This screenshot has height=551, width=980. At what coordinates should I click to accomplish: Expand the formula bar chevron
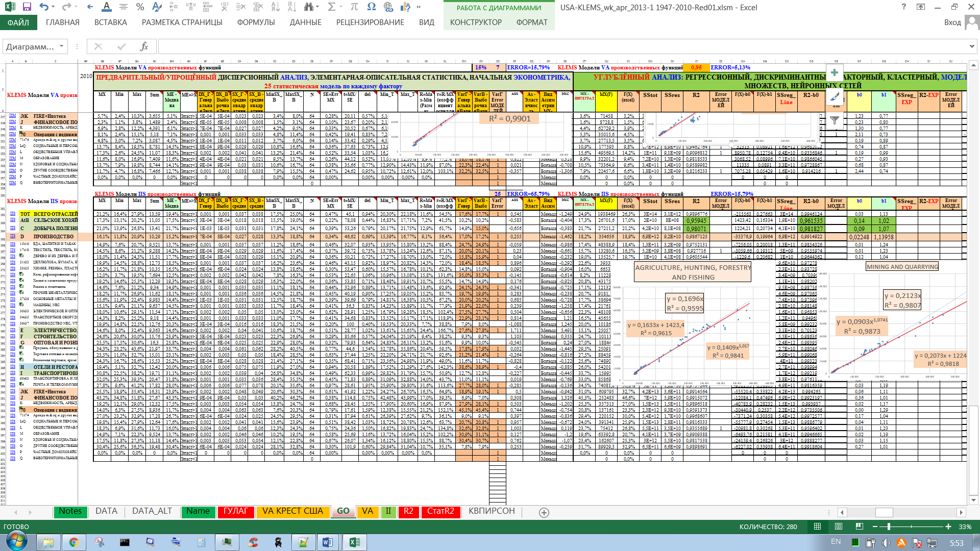971,46
